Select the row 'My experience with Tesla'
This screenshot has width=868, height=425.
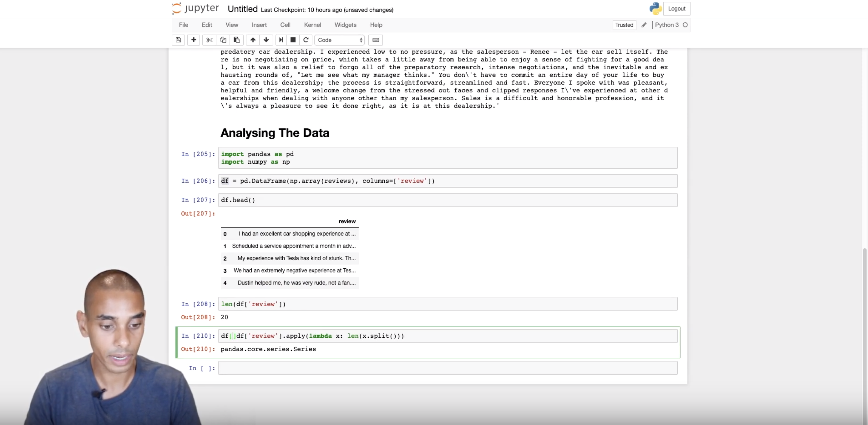coord(290,258)
